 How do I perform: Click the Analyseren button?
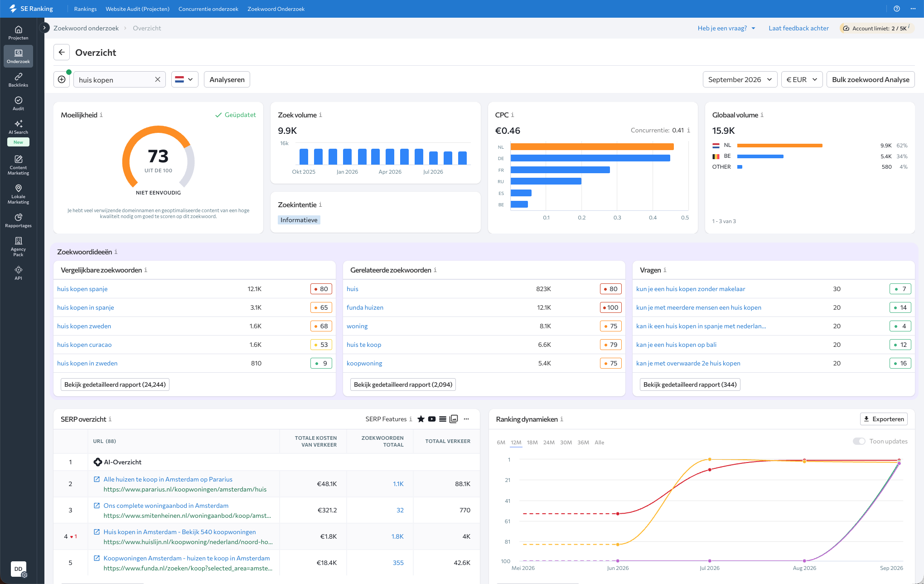coord(227,79)
